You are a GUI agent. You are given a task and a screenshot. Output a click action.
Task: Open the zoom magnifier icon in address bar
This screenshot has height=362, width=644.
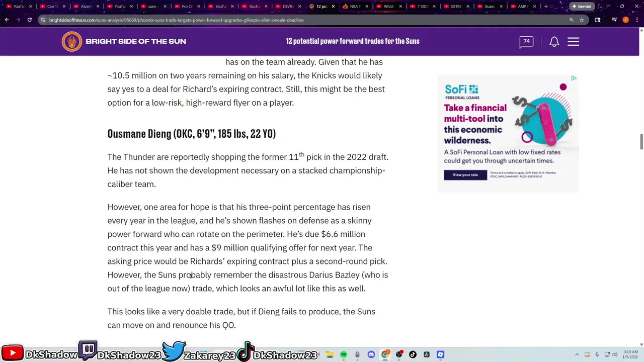[572, 20]
